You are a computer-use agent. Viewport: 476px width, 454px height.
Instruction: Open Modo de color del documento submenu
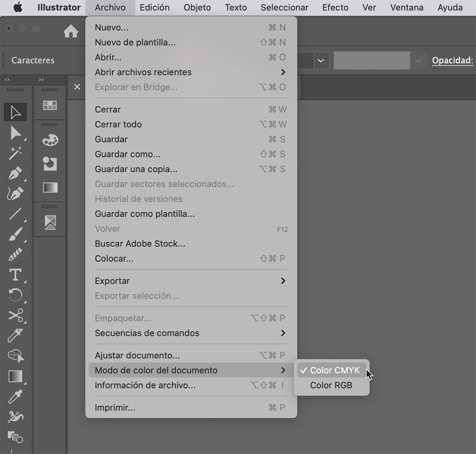click(191, 370)
